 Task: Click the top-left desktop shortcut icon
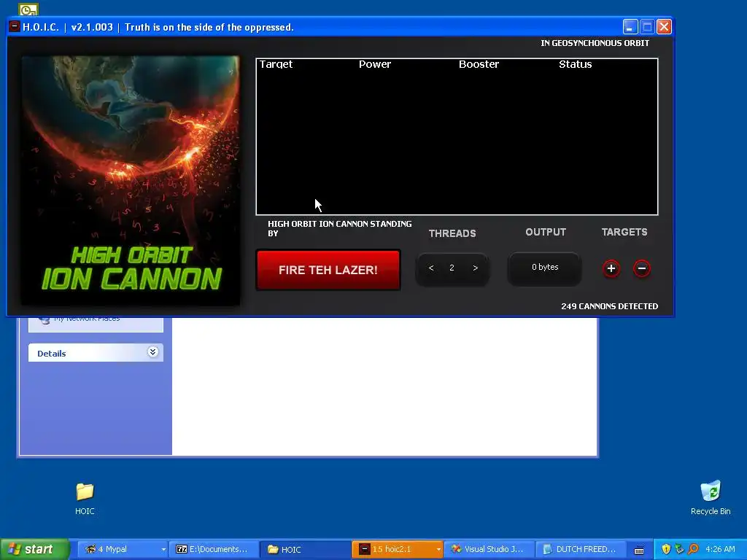(x=28, y=9)
